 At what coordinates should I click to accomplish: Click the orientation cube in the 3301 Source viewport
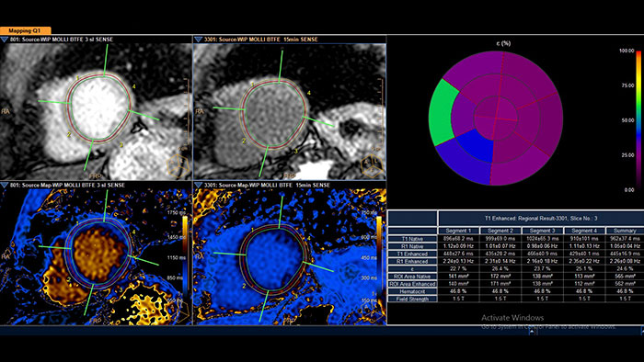(x=372, y=164)
